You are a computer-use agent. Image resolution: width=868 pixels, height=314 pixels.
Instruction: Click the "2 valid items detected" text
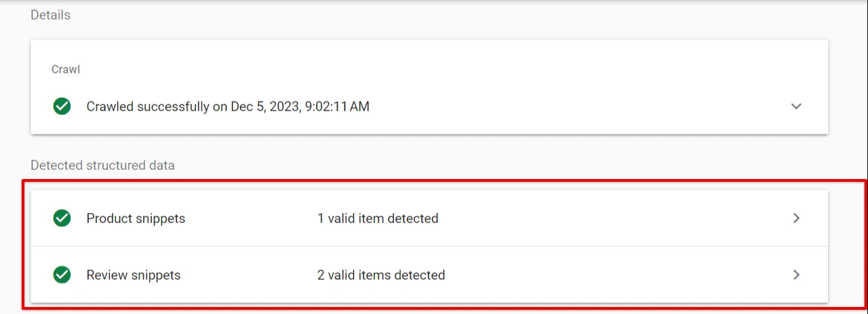click(x=381, y=275)
